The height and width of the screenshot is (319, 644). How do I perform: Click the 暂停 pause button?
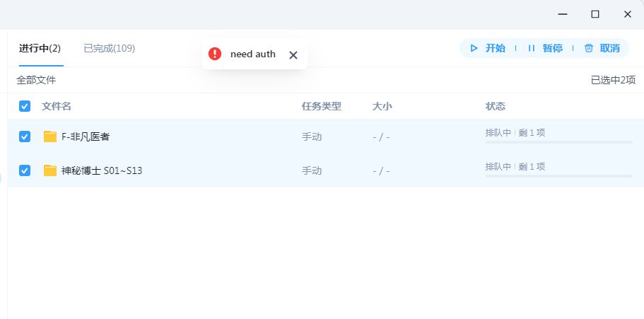coord(545,48)
